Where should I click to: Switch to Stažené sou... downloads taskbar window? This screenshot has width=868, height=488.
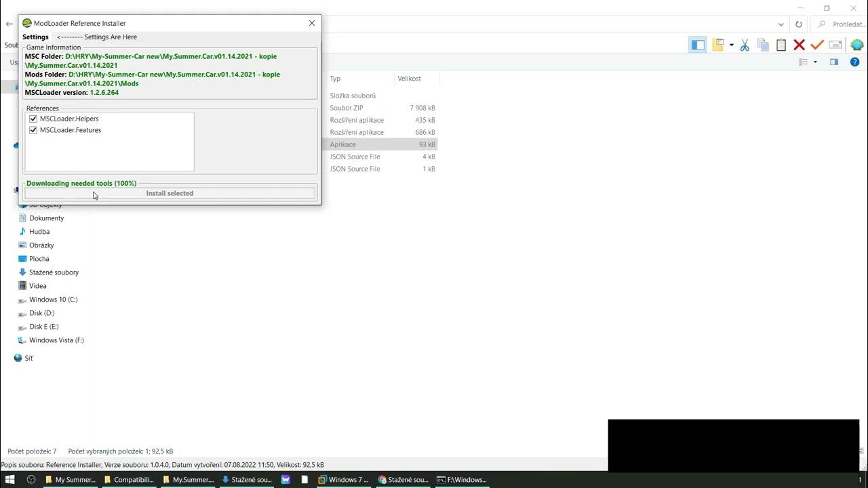247,479
